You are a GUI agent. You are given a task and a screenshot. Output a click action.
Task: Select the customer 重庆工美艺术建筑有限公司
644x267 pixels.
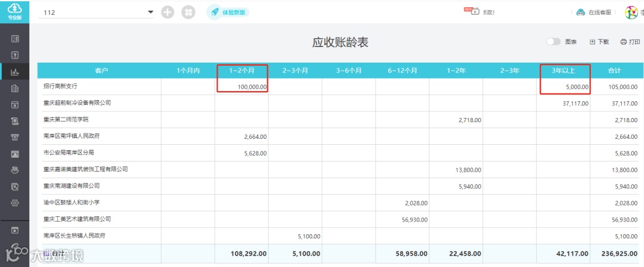[77, 219]
